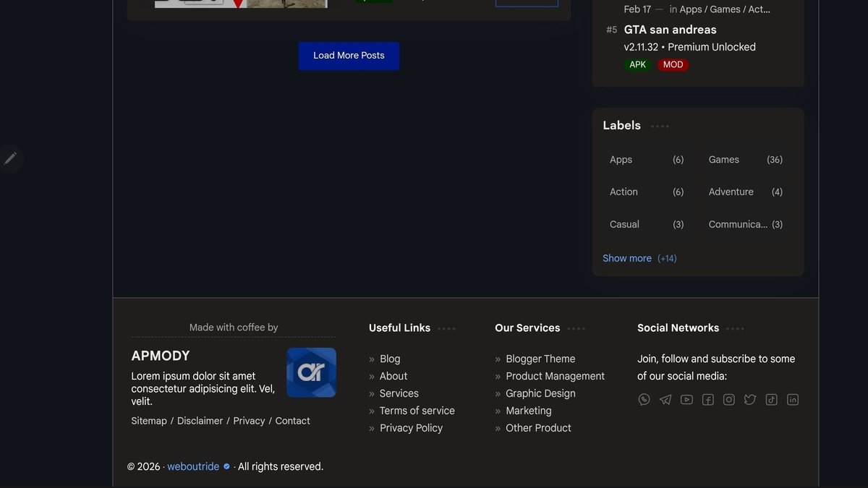868x488 pixels.
Task: Click the LinkedIn icon in footer
Action: [793, 400]
